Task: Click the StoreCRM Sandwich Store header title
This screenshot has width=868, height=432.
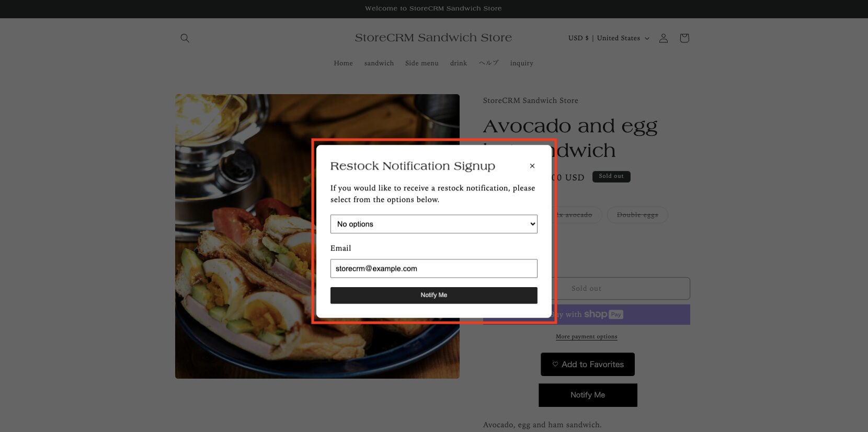Action: click(x=433, y=38)
